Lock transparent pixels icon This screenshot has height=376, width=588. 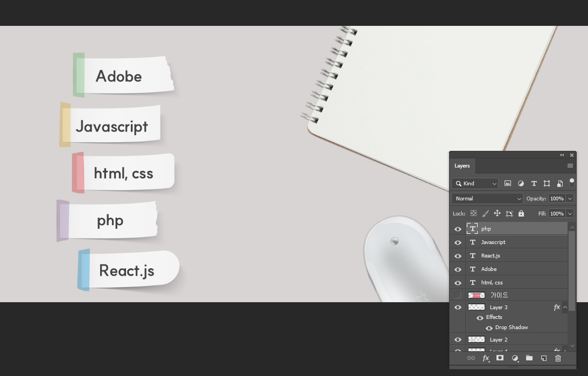point(474,213)
